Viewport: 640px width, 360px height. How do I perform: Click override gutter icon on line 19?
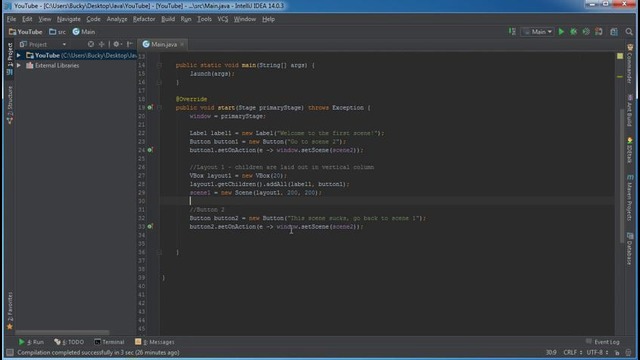[150, 107]
